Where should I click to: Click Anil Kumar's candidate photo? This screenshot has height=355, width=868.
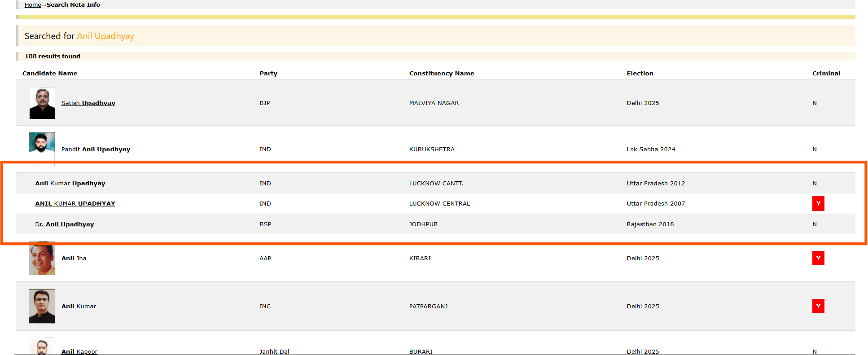[x=42, y=306]
